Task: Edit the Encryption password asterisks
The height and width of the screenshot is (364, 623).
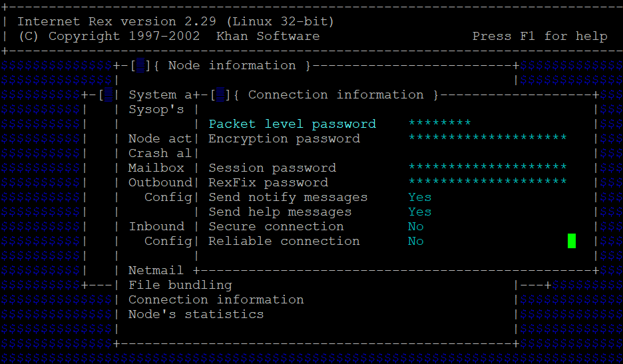Action: [x=487, y=138]
